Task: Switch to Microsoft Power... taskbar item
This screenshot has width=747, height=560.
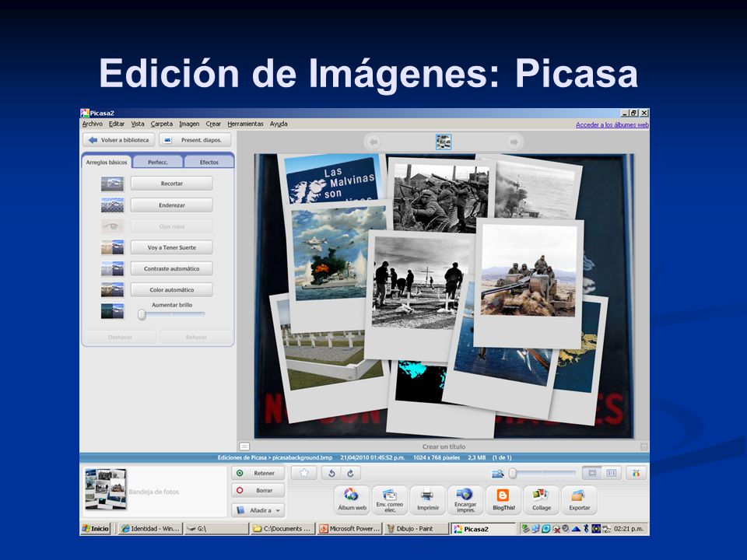Action: [349, 529]
